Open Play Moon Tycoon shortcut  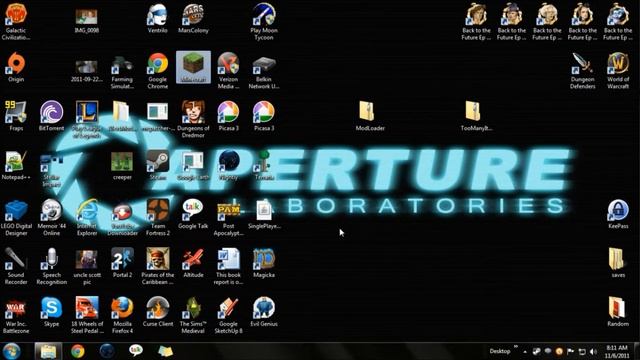264,22
